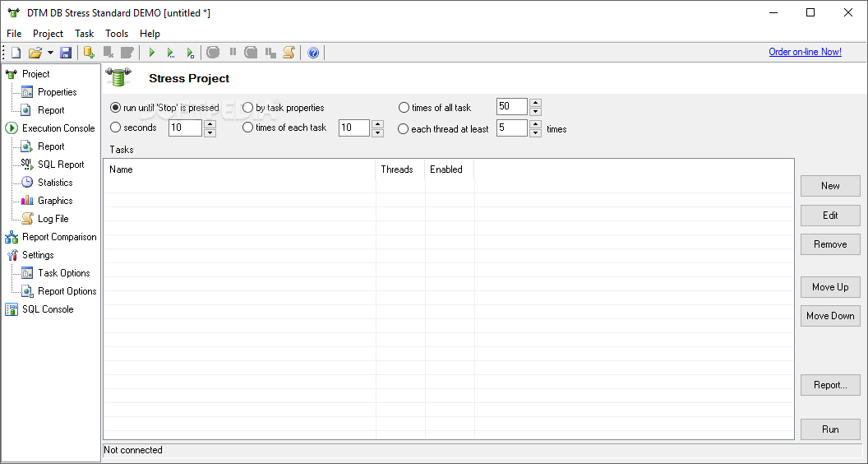Click the Edit task button
This screenshot has width=868, height=464.
(x=830, y=215)
